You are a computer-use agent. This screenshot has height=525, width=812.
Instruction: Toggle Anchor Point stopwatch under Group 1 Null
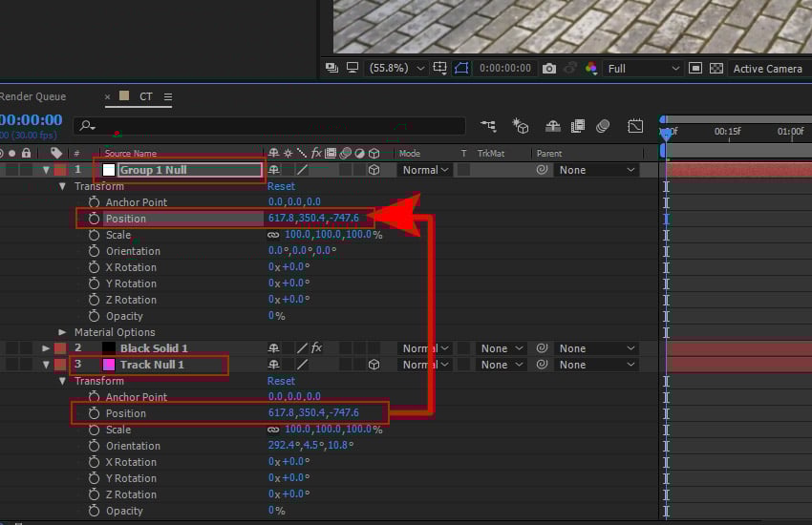pyautogui.click(x=94, y=202)
